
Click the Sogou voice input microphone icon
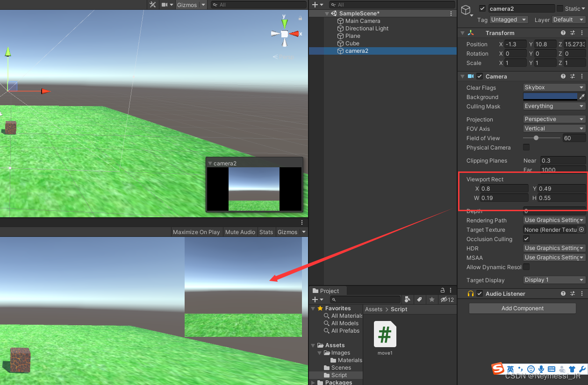click(x=541, y=369)
